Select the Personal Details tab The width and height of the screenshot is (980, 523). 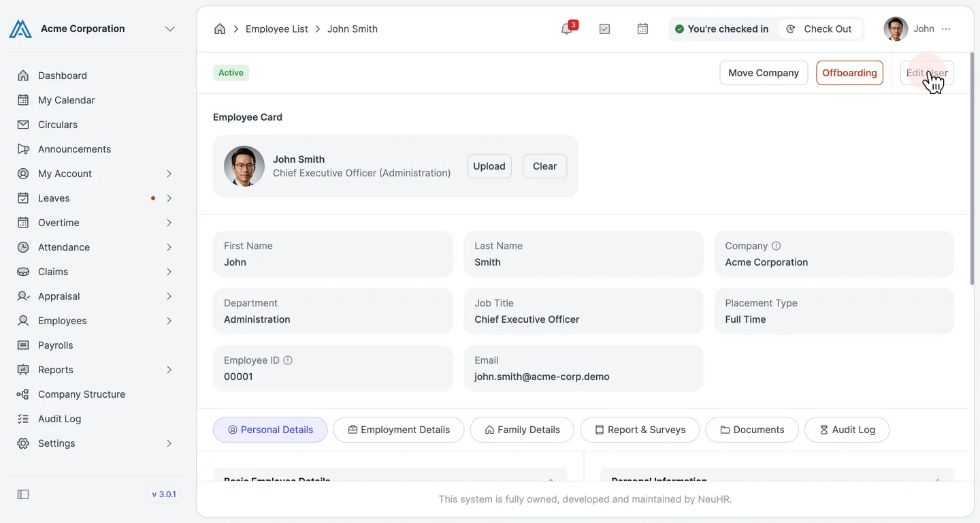[270, 430]
